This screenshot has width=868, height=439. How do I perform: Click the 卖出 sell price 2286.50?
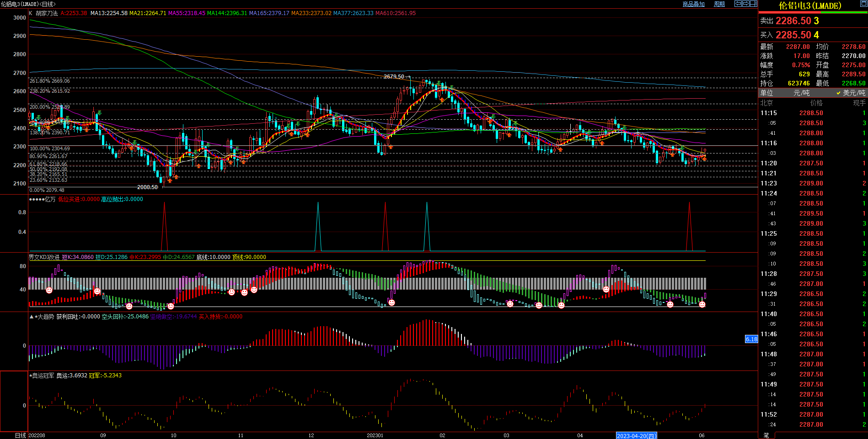pyautogui.click(x=793, y=21)
